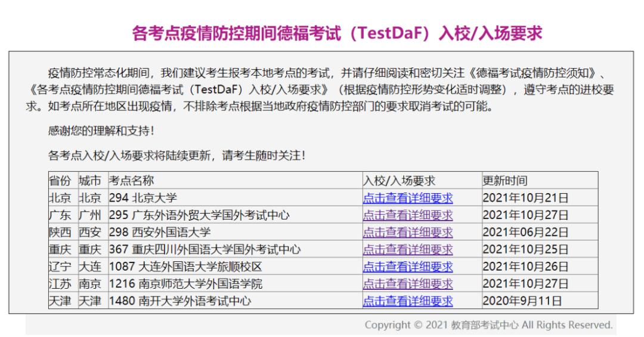Click the page title 各考点疫情防控期间德福考试
This screenshot has width=644, height=337.
[337, 33]
